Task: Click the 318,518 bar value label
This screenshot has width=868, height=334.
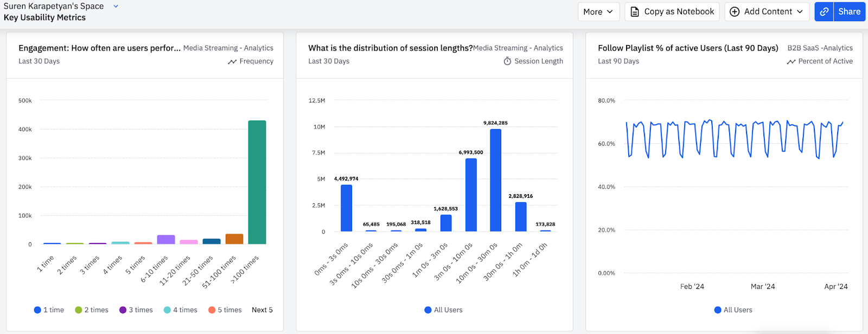Action: pos(420,223)
